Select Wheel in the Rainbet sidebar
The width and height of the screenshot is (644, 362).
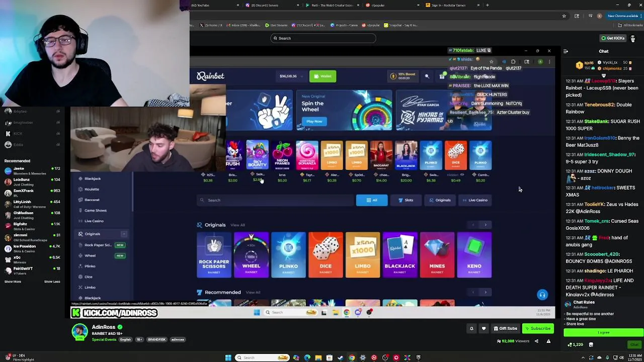pos(90,255)
